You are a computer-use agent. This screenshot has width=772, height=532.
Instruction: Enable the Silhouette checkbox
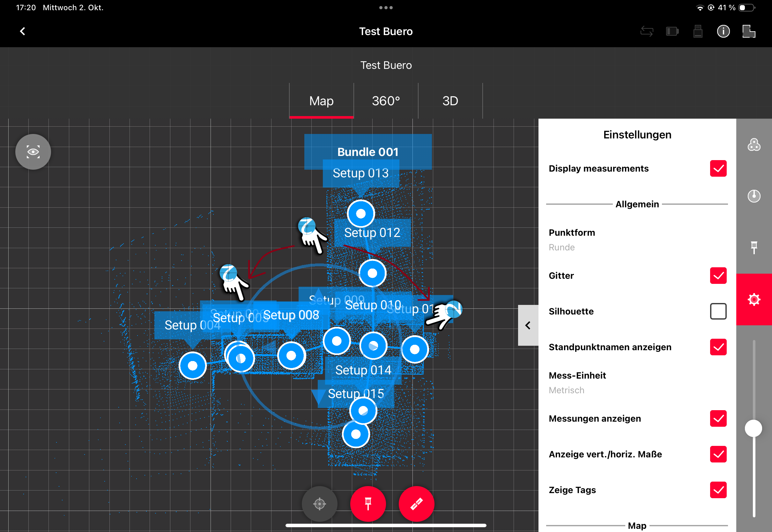point(718,311)
